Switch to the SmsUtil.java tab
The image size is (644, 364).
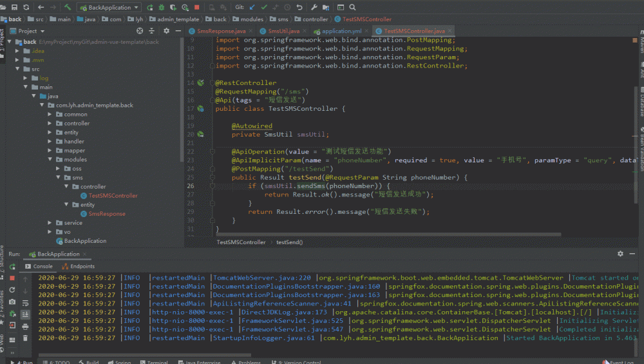tap(283, 31)
